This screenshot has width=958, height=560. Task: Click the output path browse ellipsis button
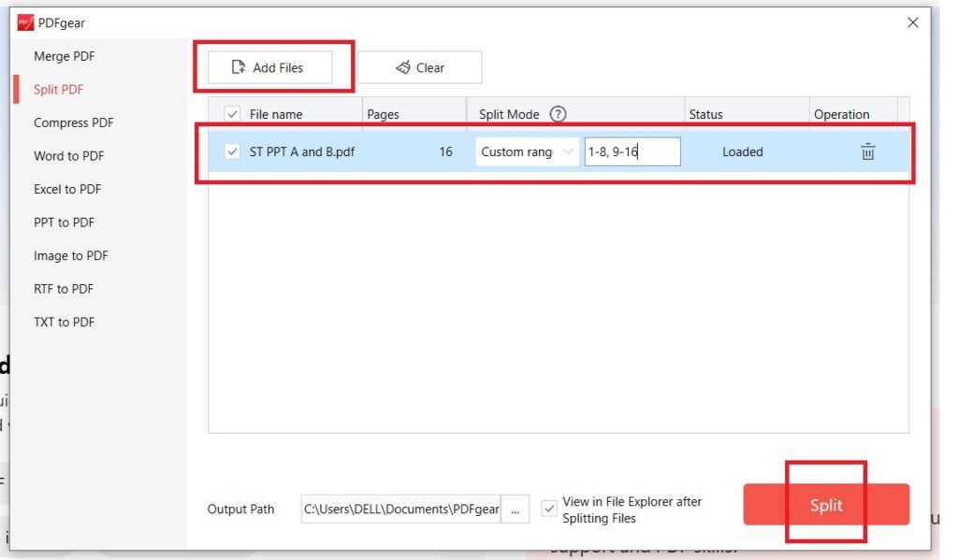coord(515,510)
